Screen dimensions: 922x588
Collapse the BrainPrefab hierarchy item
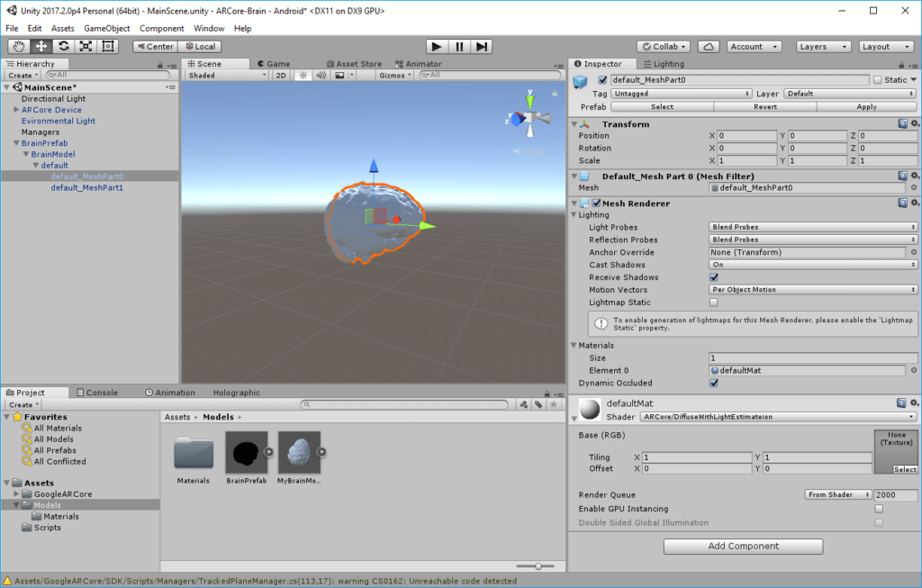click(15, 143)
